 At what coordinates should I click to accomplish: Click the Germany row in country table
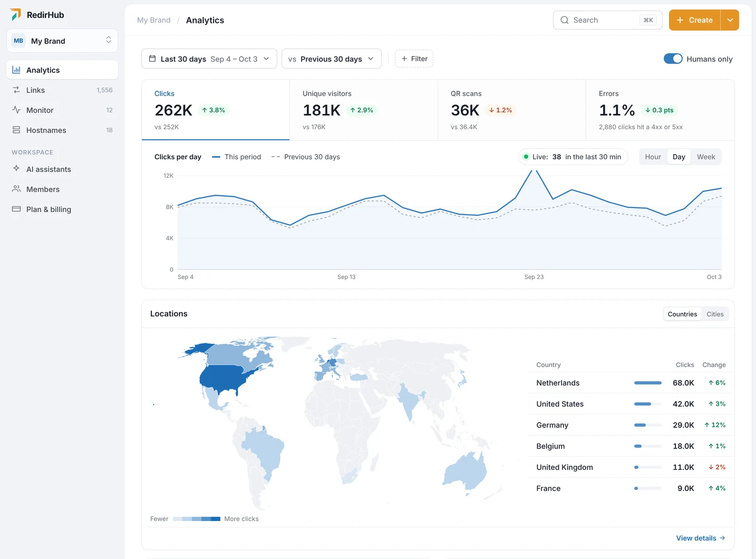(x=631, y=425)
